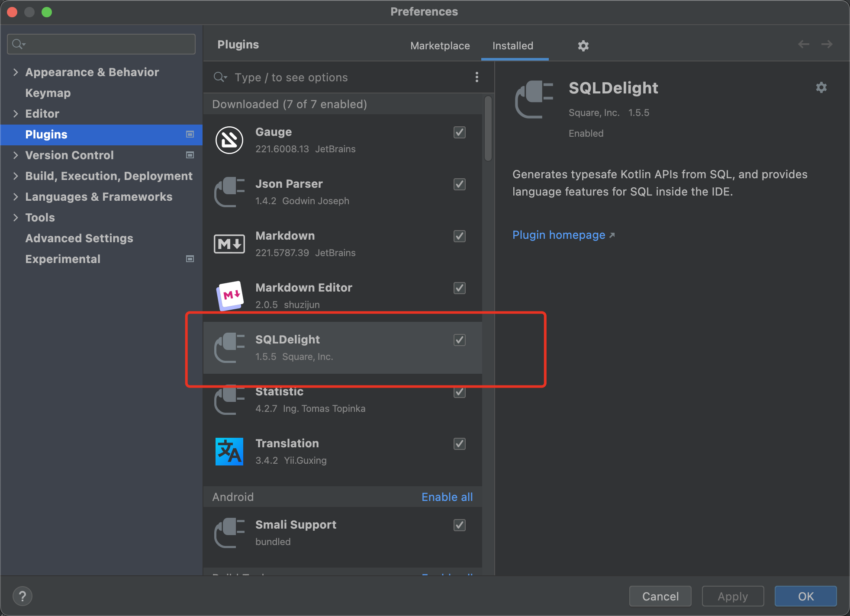The width and height of the screenshot is (850, 616).
Task: Disable the Json Parser plugin checkbox
Action: coord(460,184)
